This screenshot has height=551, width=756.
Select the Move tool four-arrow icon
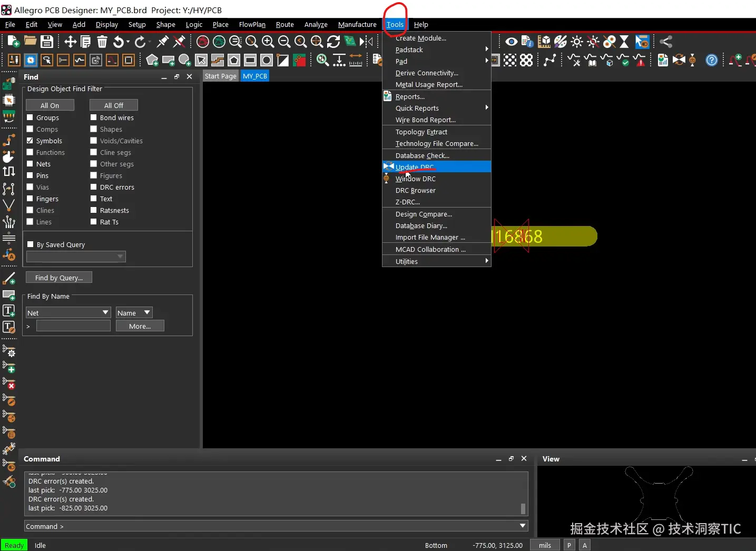click(70, 42)
